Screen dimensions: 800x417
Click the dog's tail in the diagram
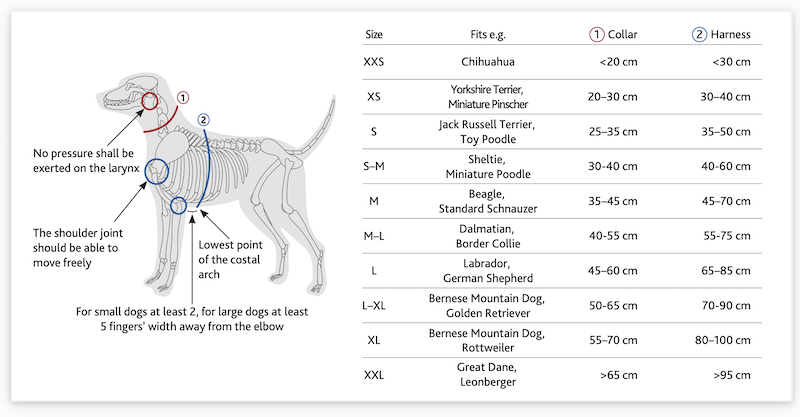(x=317, y=127)
